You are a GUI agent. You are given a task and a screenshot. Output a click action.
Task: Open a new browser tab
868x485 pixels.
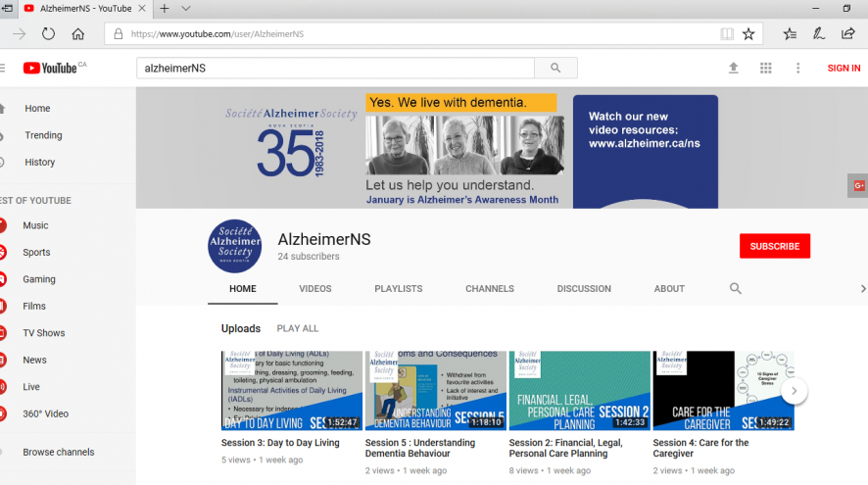[x=165, y=8]
